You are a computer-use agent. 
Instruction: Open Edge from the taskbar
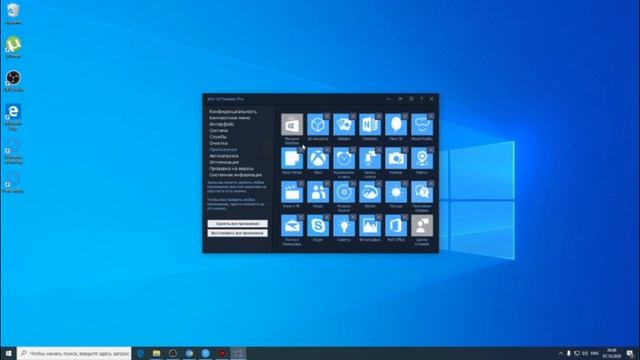pos(140,353)
